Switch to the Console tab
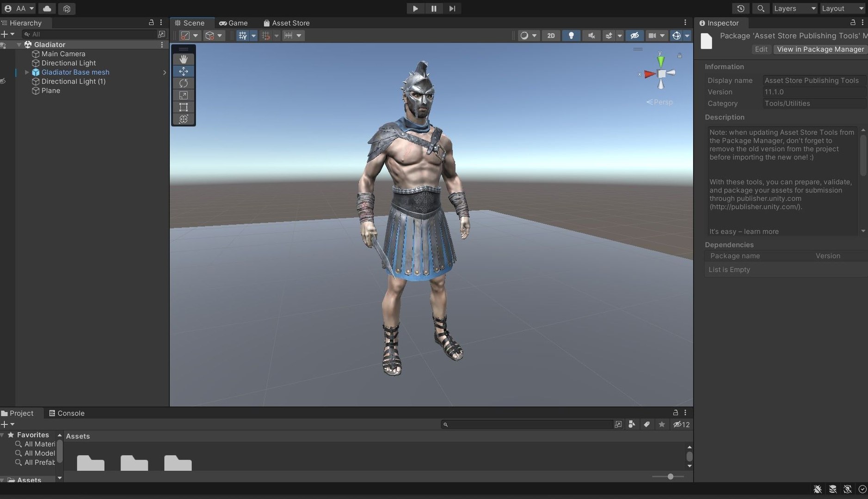This screenshot has height=499, width=868. click(67, 413)
